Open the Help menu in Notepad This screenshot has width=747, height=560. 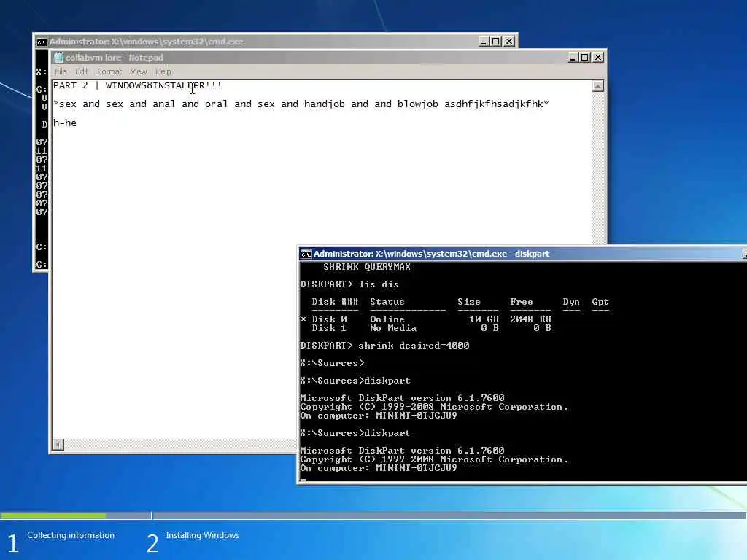tap(163, 71)
